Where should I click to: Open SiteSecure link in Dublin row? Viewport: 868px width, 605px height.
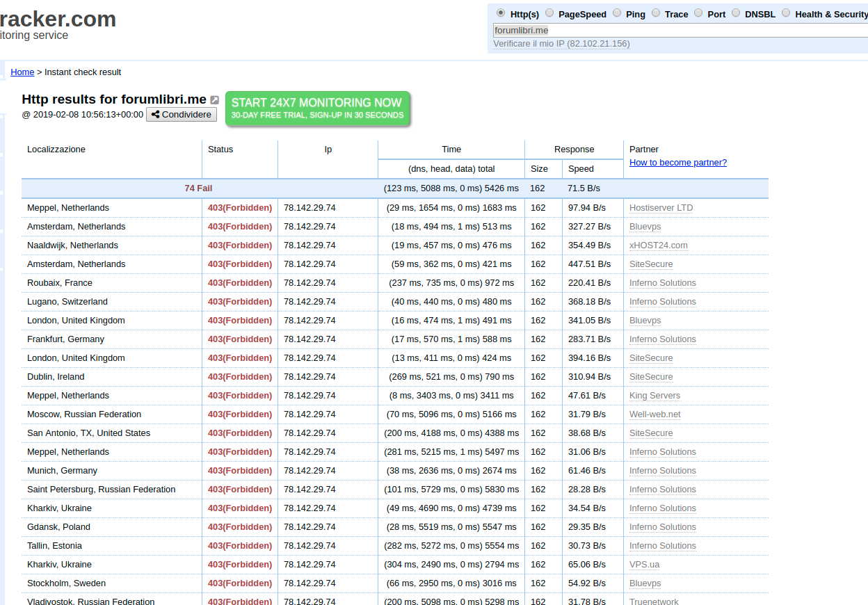[x=651, y=377]
